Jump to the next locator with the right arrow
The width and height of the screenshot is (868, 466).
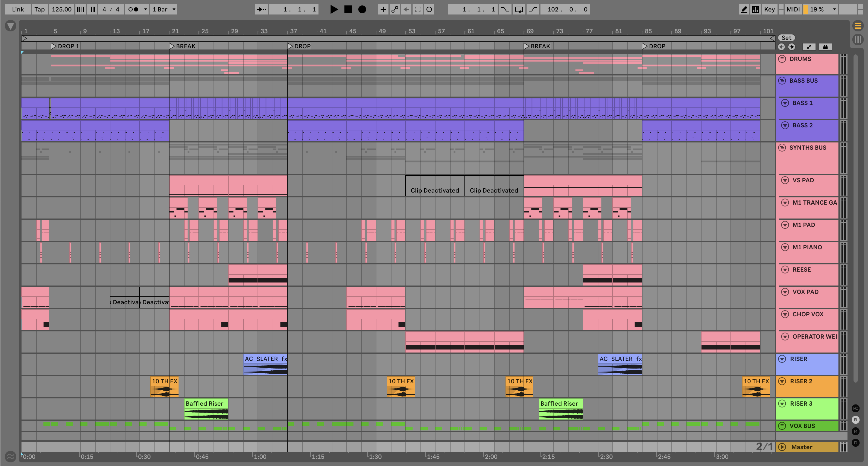[791, 47]
